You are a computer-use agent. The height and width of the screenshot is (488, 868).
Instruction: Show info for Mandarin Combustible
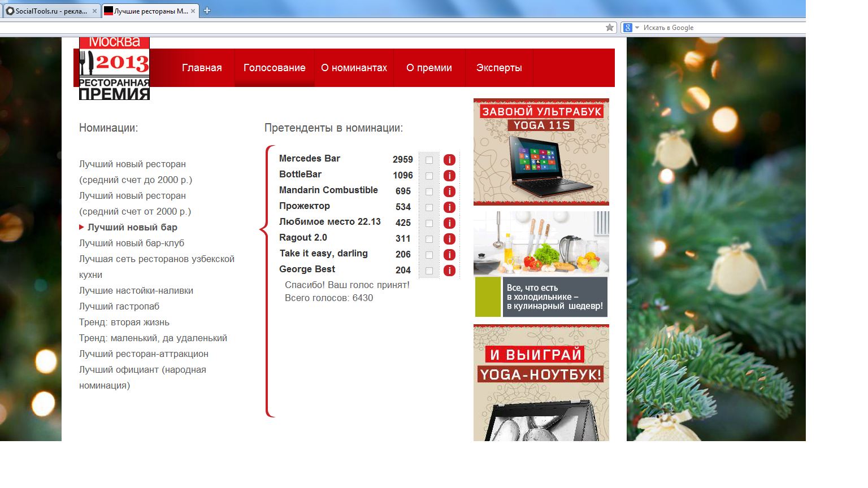point(449,191)
